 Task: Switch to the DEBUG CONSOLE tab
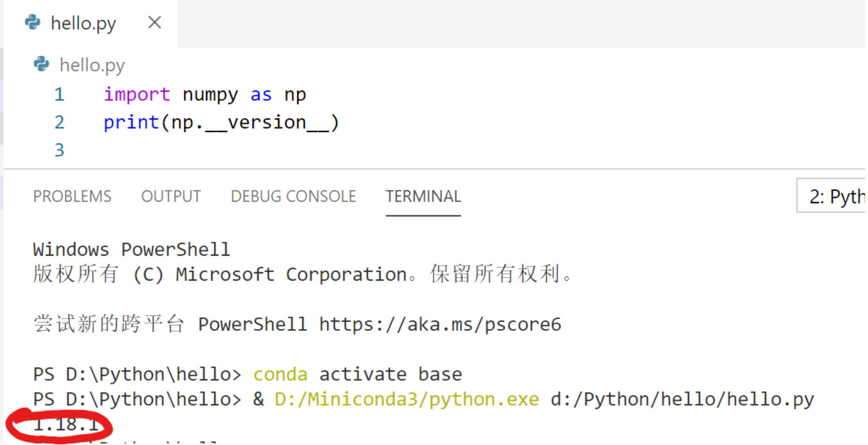[x=293, y=196]
